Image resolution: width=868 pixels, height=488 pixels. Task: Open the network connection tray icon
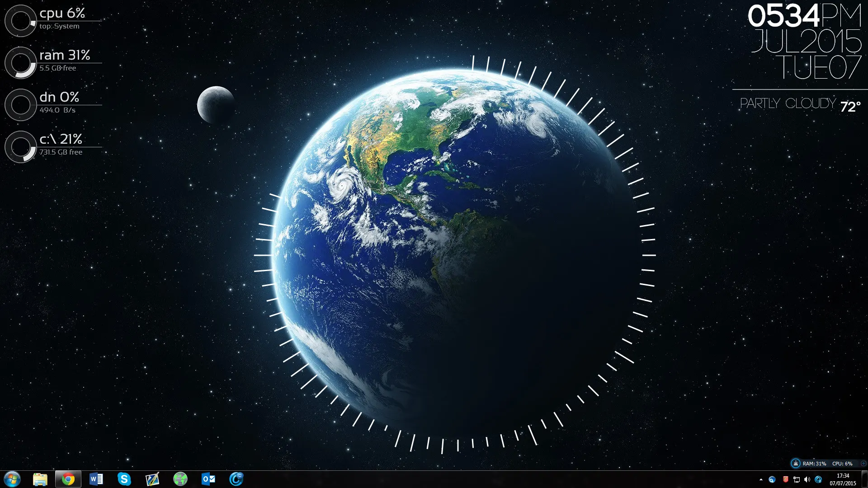[797, 479]
